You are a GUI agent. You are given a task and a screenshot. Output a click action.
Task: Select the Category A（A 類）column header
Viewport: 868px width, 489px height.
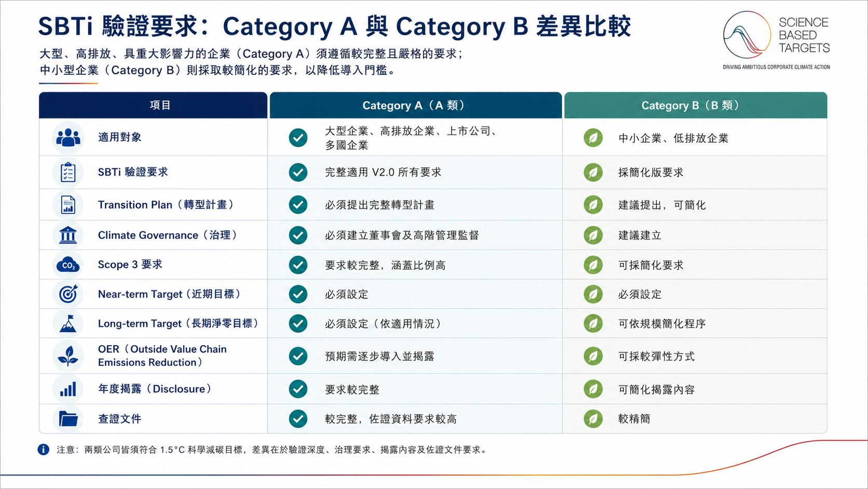click(x=416, y=105)
